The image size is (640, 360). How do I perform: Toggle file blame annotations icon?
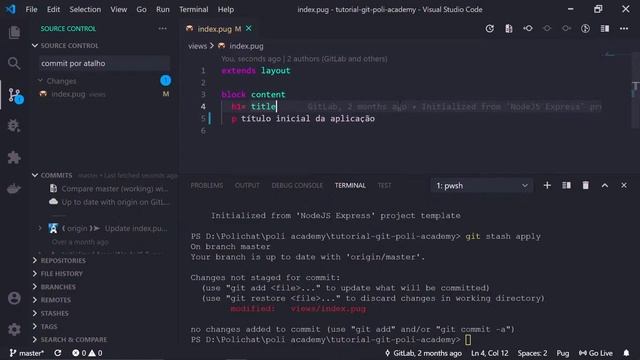pos(585,29)
